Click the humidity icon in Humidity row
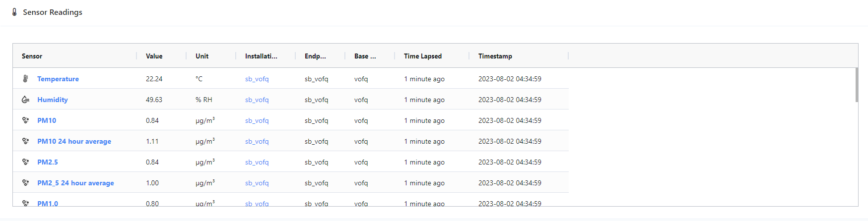The height and width of the screenshot is (221, 868). tap(25, 100)
